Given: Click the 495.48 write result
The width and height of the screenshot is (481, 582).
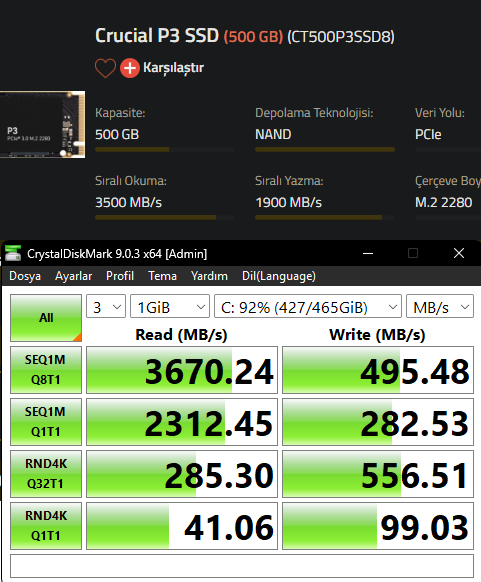Looking at the screenshot, I should pyautogui.click(x=378, y=370).
